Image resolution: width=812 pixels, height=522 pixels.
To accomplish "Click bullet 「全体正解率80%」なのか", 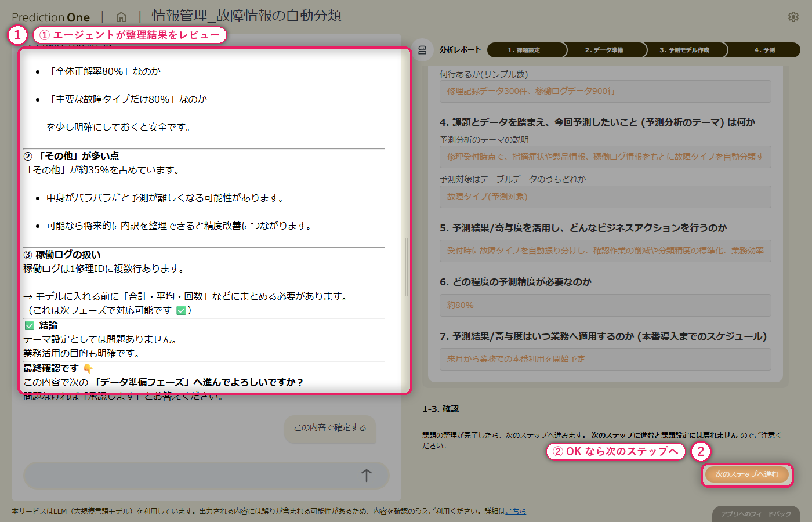I will pos(103,71).
